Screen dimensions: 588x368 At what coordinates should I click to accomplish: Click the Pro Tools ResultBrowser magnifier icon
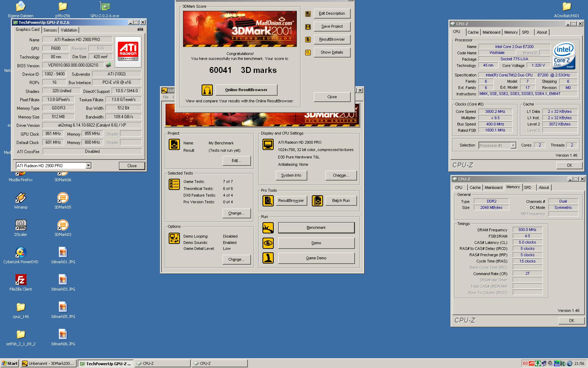tap(268, 201)
